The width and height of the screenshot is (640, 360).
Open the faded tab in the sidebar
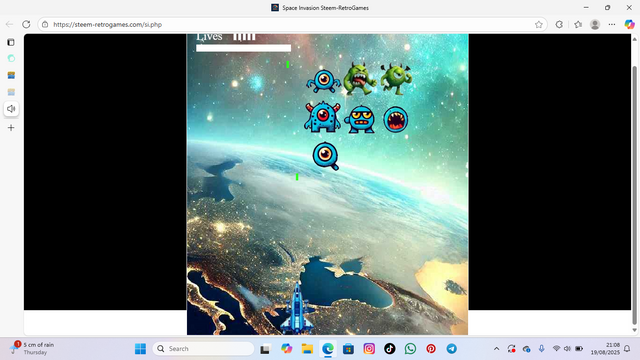[x=11, y=92]
